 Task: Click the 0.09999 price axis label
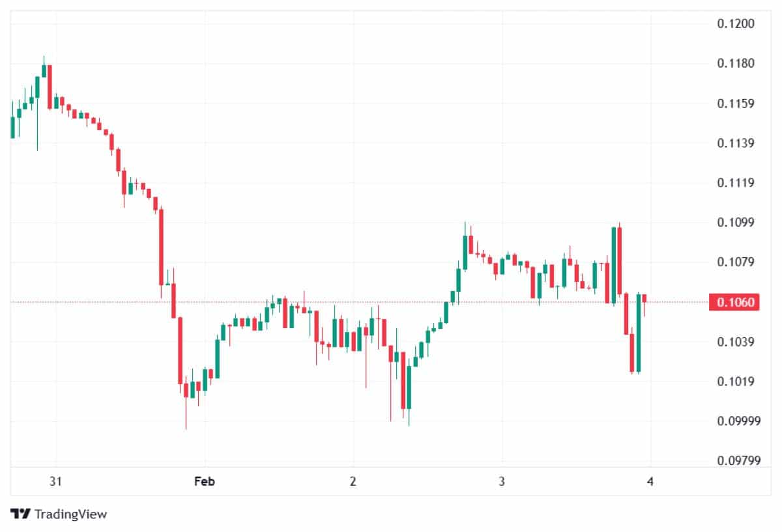tap(737, 421)
